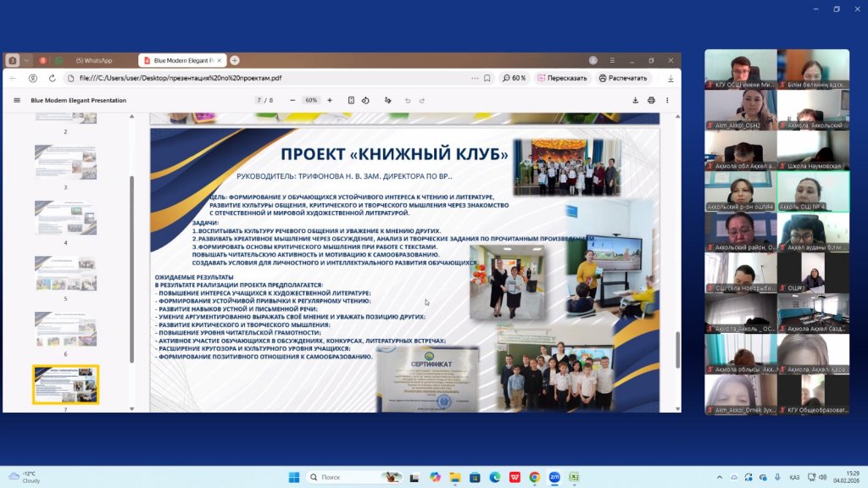The image size is (868, 488).
Task: Switch the КАЗ keyboard language indicator
Action: point(794,477)
